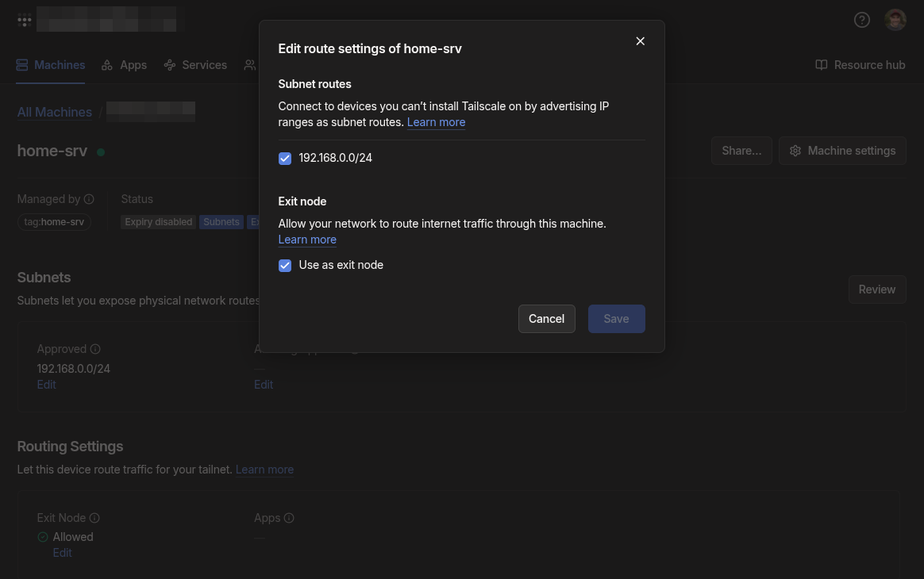
Task: Open the help question mark icon
Action: [861, 20]
